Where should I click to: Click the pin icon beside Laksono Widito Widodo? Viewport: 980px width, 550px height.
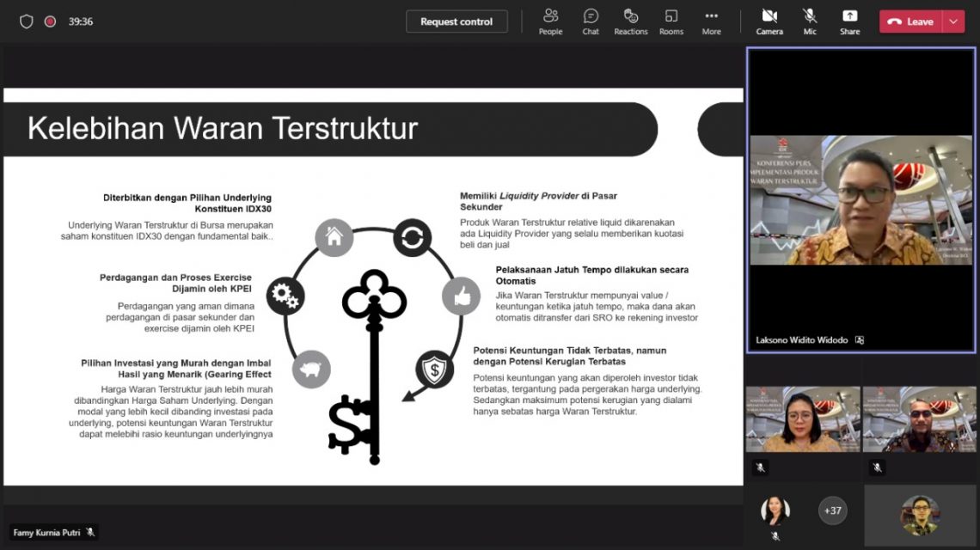pyautogui.click(x=858, y=339)
